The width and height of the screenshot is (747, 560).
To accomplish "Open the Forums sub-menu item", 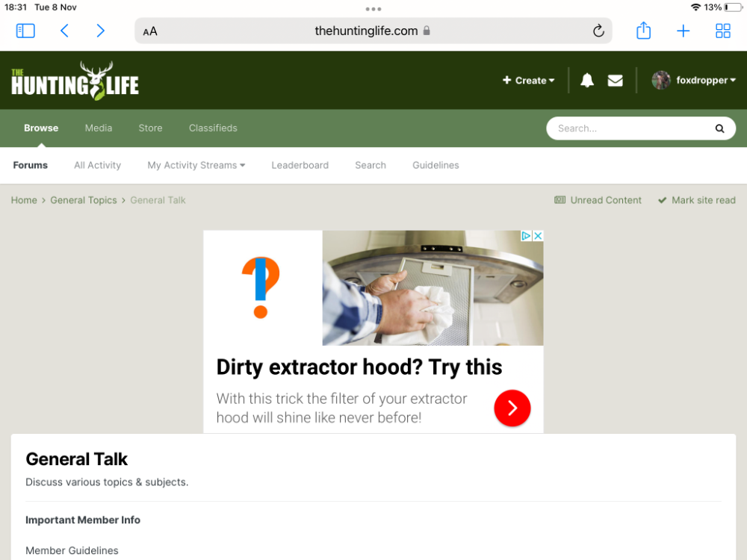I will [31, 165].
